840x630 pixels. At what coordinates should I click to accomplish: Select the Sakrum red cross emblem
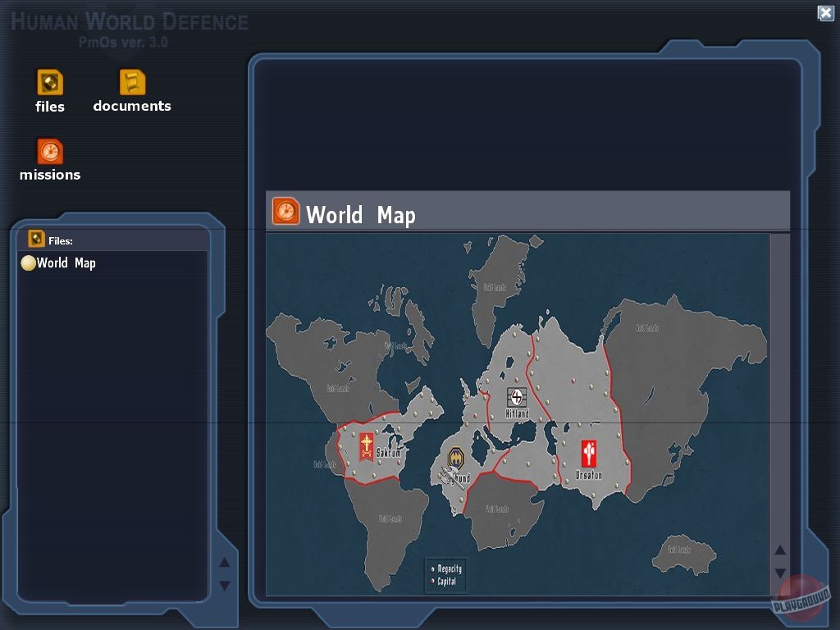(366, 446)
